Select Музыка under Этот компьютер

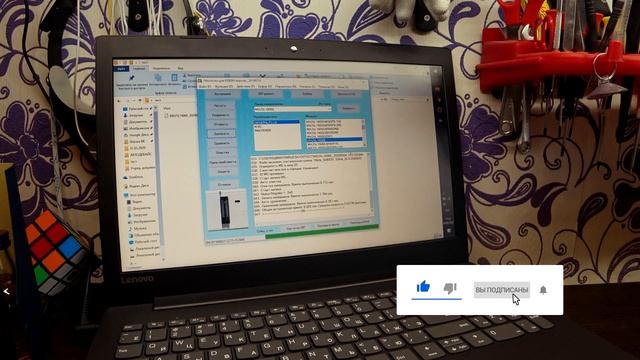[138, 228]
